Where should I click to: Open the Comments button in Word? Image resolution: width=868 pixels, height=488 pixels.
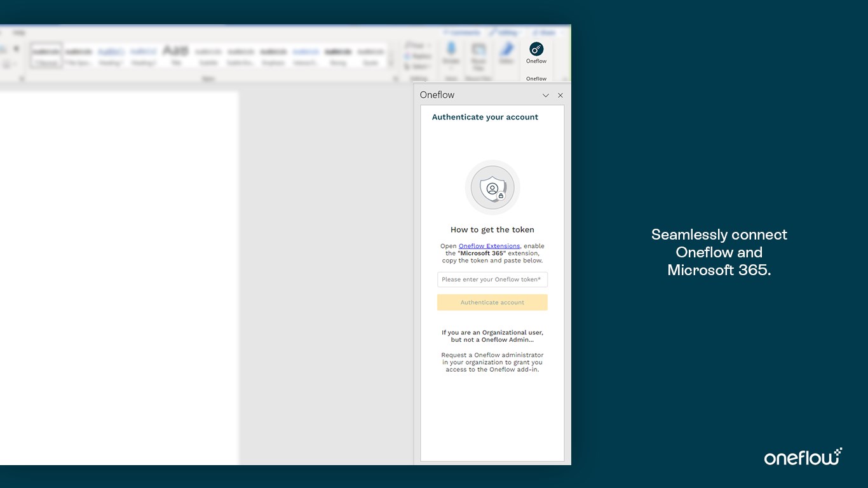463,32
